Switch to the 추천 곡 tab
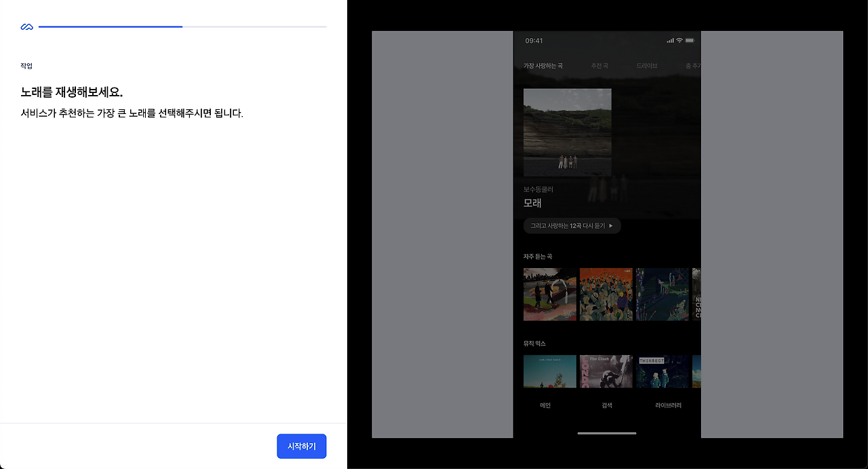 point(599,66)
